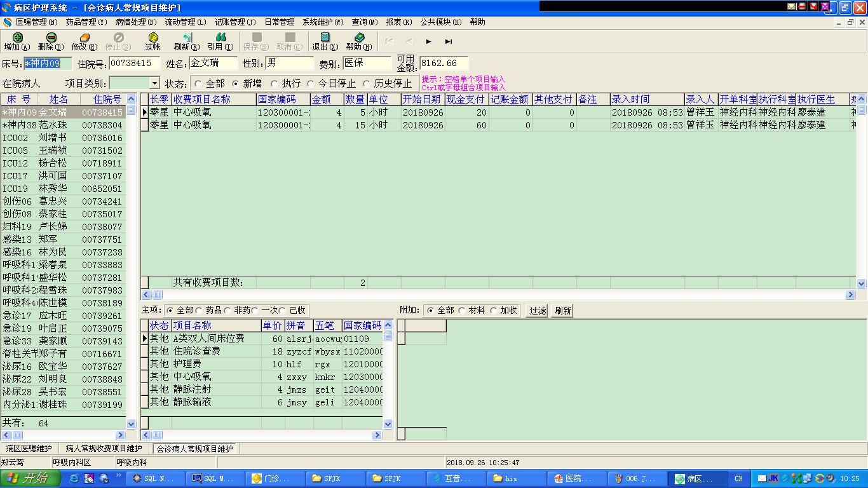Click the 床号 input field
The image size is (868, 488).
click(48, 64)
